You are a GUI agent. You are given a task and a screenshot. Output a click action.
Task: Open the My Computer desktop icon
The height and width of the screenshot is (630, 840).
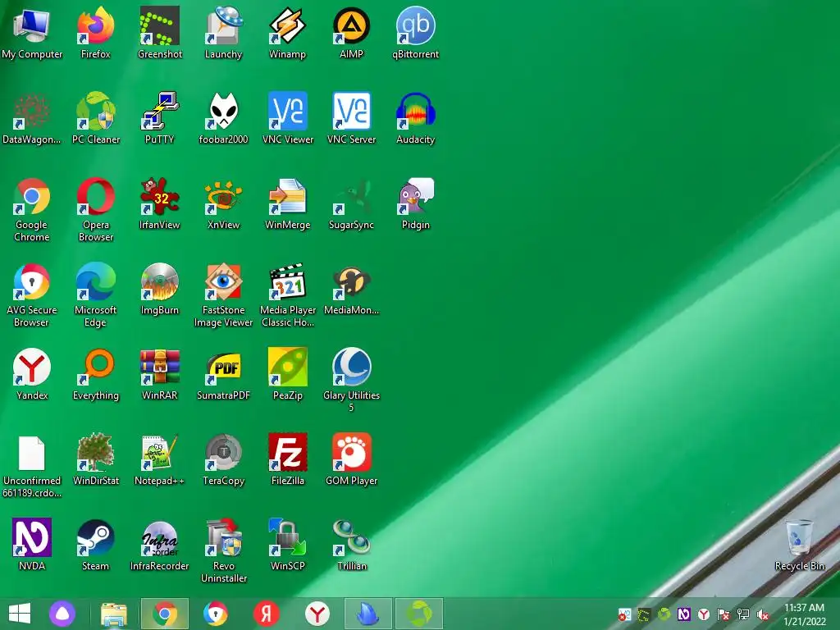coord(32,33)
